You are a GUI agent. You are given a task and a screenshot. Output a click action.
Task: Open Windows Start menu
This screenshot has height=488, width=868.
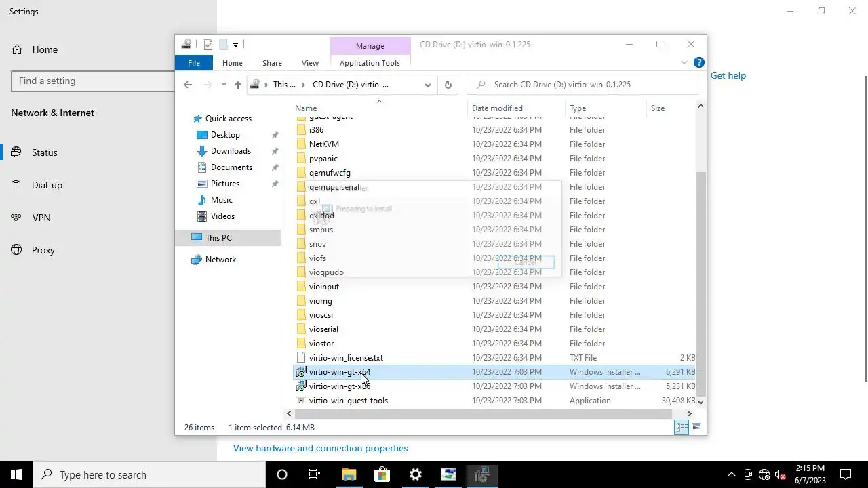pos(16,474)
